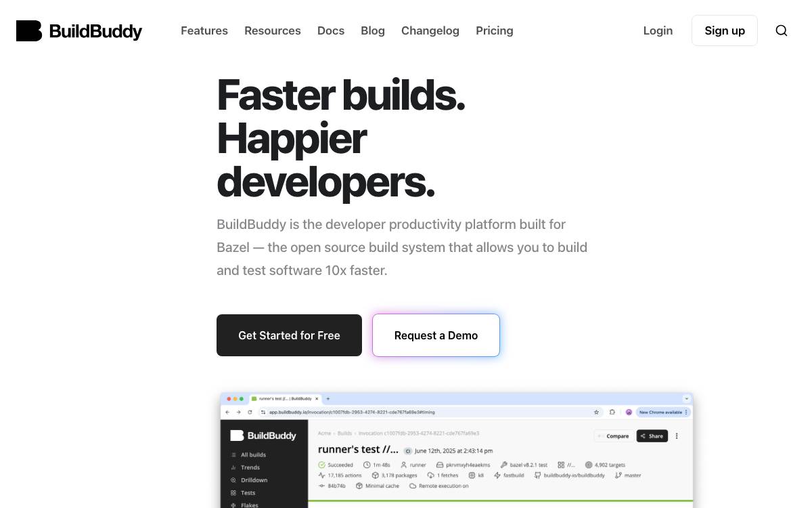Click the Share button in product screenshot
The height and width of the screenshot is (508, 812).
coord(652,436)
